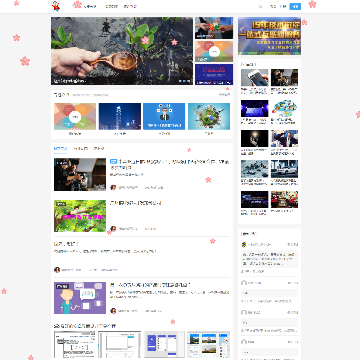Viewport: 360px width, 360px height.
Task: Click the login link left of the blue header button
Action: tap(273, 6)
